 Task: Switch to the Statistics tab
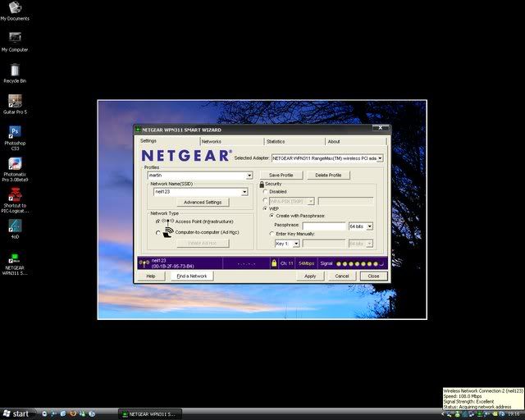276,141
